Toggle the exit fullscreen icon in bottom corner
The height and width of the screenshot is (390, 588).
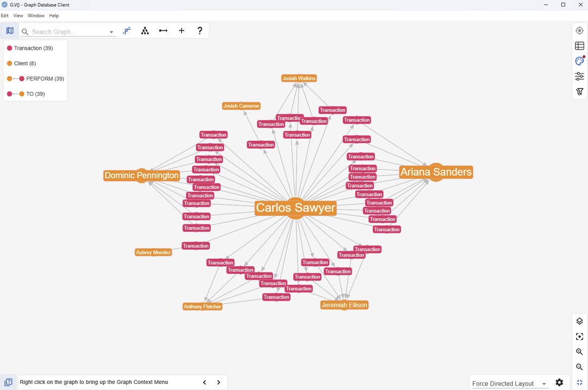point(579,383)
